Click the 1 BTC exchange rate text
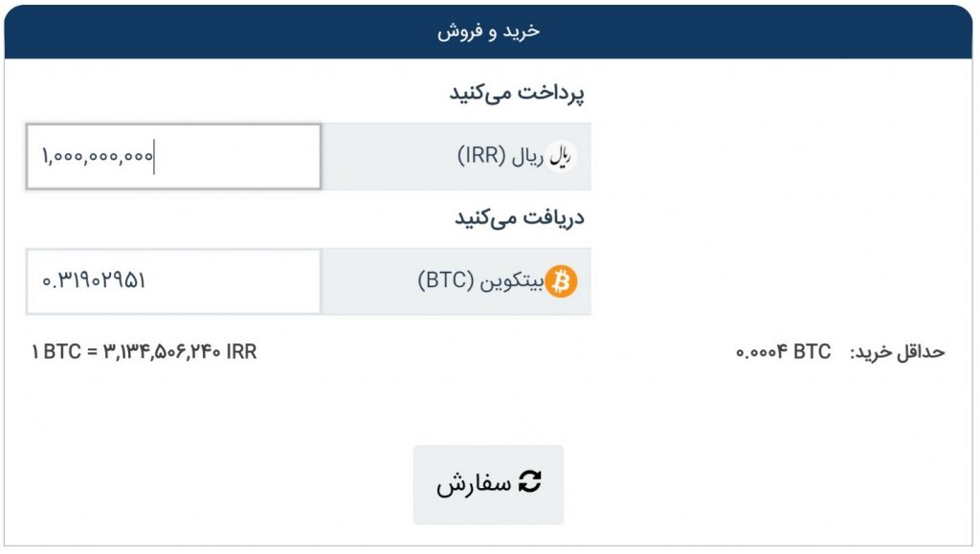 [145, 352]
